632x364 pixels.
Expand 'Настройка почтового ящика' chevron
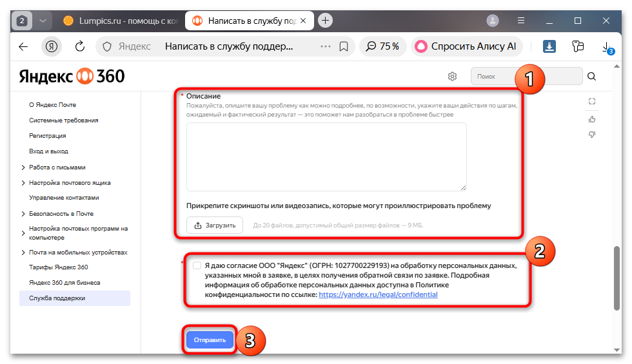tap(23, 183)
